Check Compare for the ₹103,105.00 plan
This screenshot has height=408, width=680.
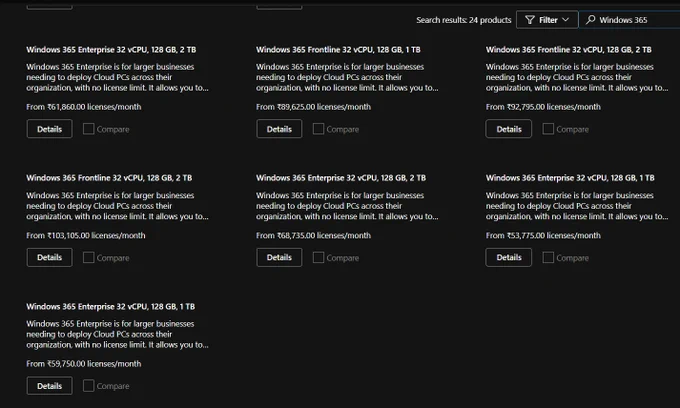point(88,258)
